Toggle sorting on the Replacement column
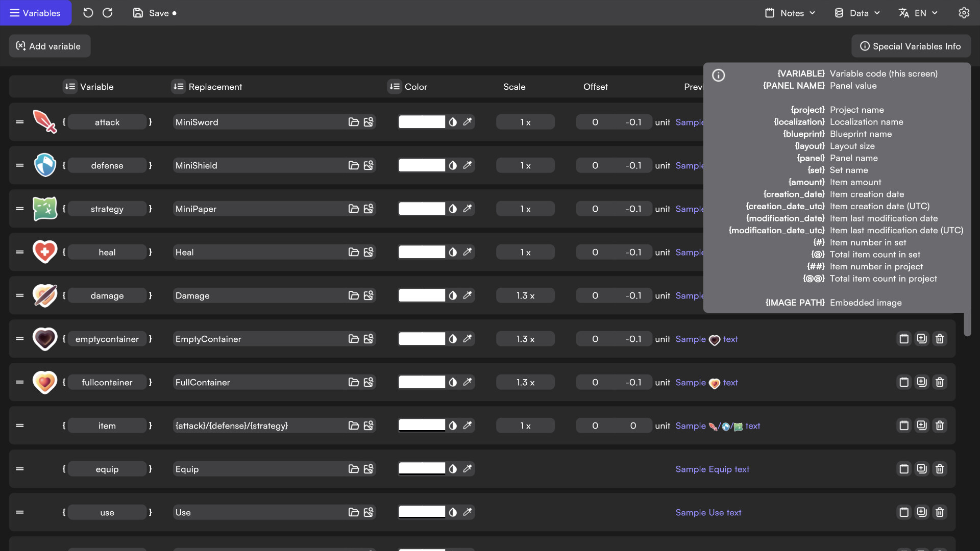Screen dimensions: 980x551 (x=179, y=87)
